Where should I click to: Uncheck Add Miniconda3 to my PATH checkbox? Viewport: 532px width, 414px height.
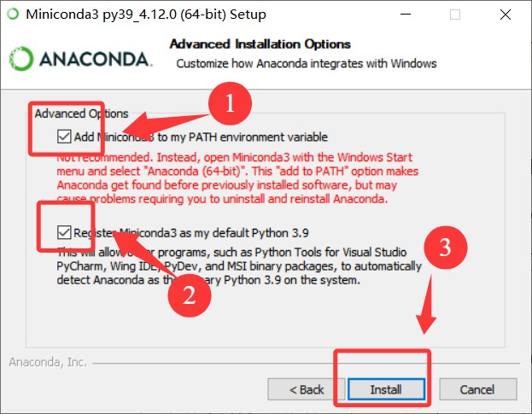pyautogui.click(x=63, y=137)
